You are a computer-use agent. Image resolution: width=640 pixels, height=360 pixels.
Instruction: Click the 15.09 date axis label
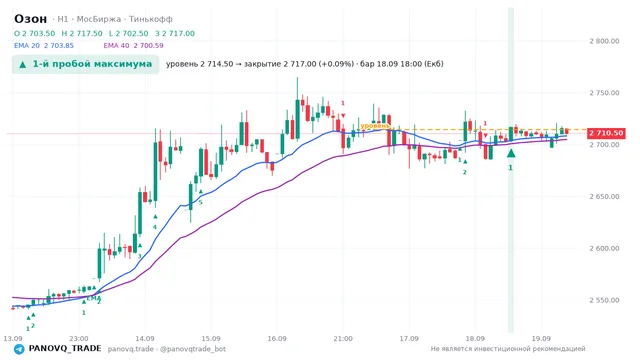pyautogui.click(x=211, y=338)
